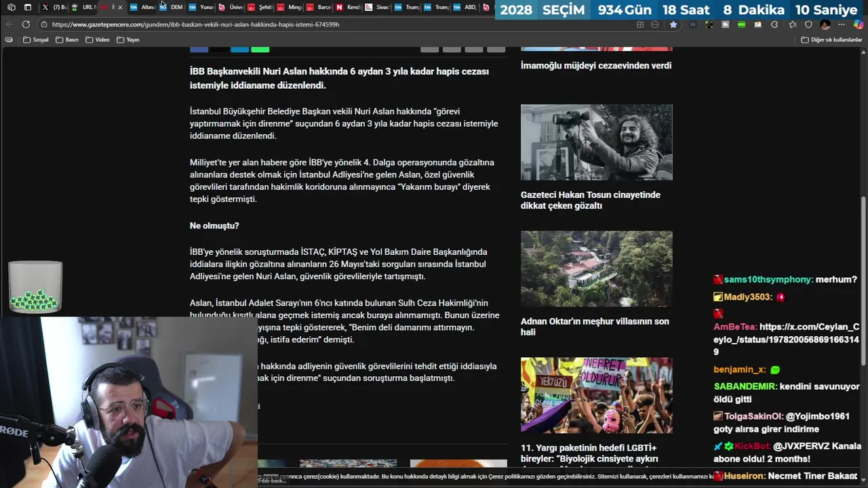Open the 11. Yargı paketinin hedefi LGBTİ+ headline
This screenshot has height=488, width=868.
click(589, 453)
